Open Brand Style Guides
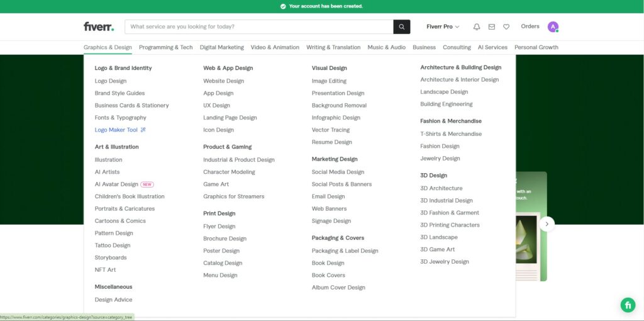644x321 pixels. pyautogui.click(x=120, y=93)
